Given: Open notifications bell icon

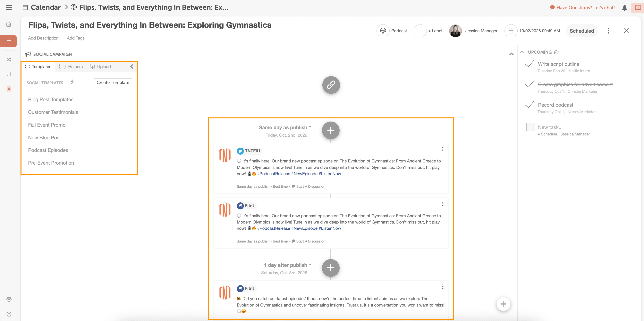Looking at the screenshot, I should (x=624, y=8).
